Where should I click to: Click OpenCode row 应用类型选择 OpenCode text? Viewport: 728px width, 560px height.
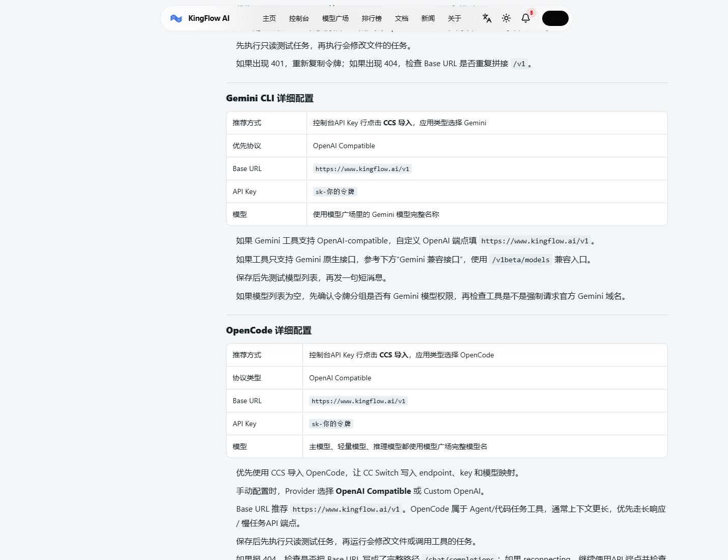click(455, 355)
